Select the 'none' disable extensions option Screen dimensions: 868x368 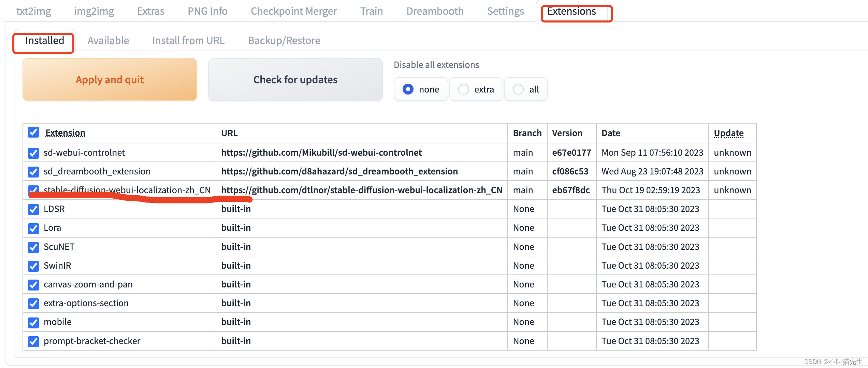pos(421,89)
